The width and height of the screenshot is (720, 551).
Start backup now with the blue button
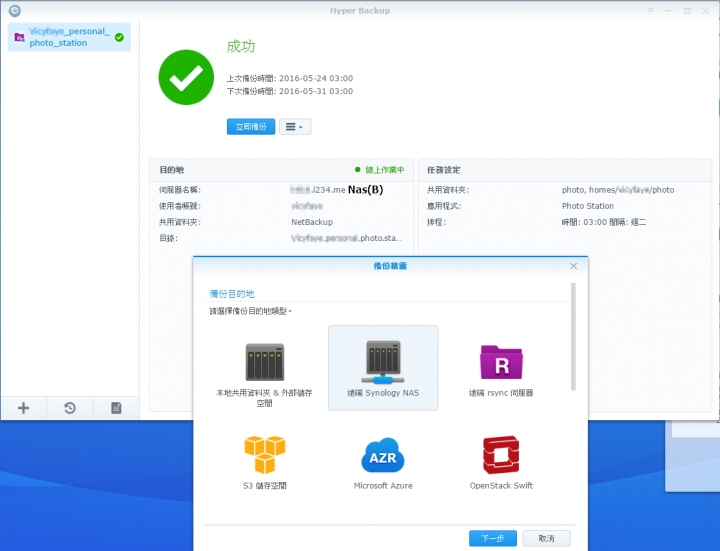click(251, 127)
